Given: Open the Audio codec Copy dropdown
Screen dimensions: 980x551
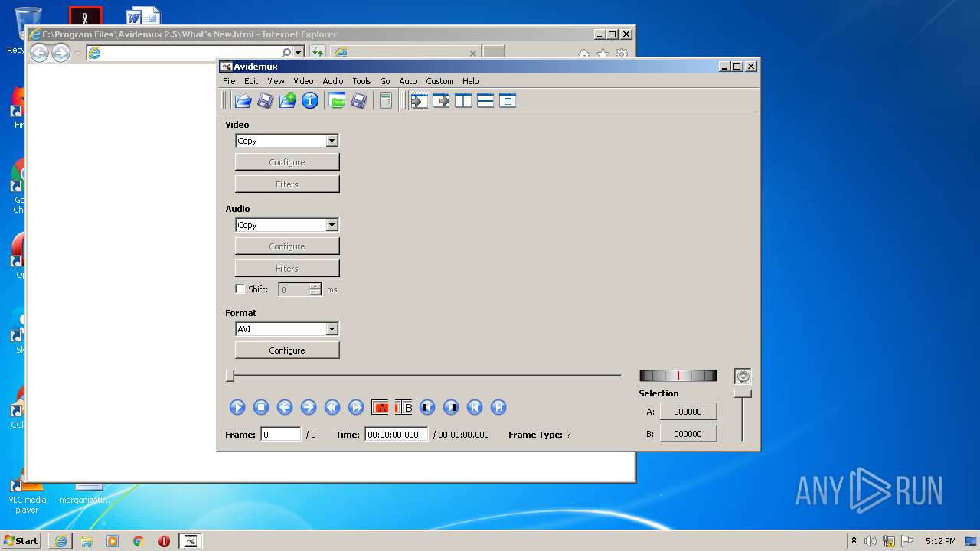Looking at the screenshot, I should (332, 225).
